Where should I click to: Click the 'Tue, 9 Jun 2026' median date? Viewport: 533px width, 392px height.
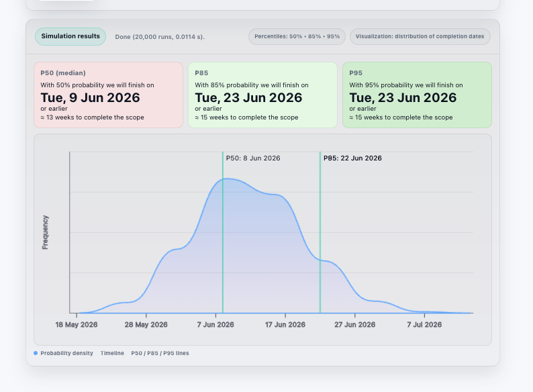pyautogui.click(x=90, y=98)
